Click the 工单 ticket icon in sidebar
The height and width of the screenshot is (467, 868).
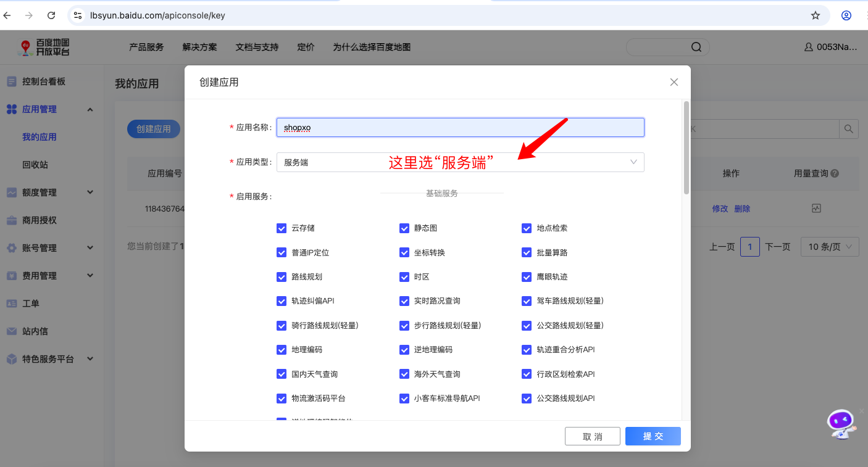(x=12, y=304)
